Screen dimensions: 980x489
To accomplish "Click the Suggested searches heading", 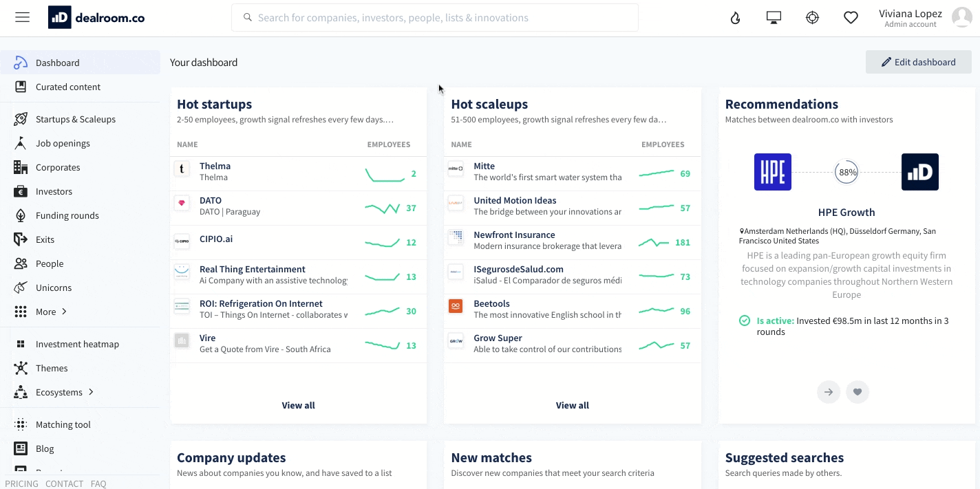I will pyautogui.click(x=785, y=458).
